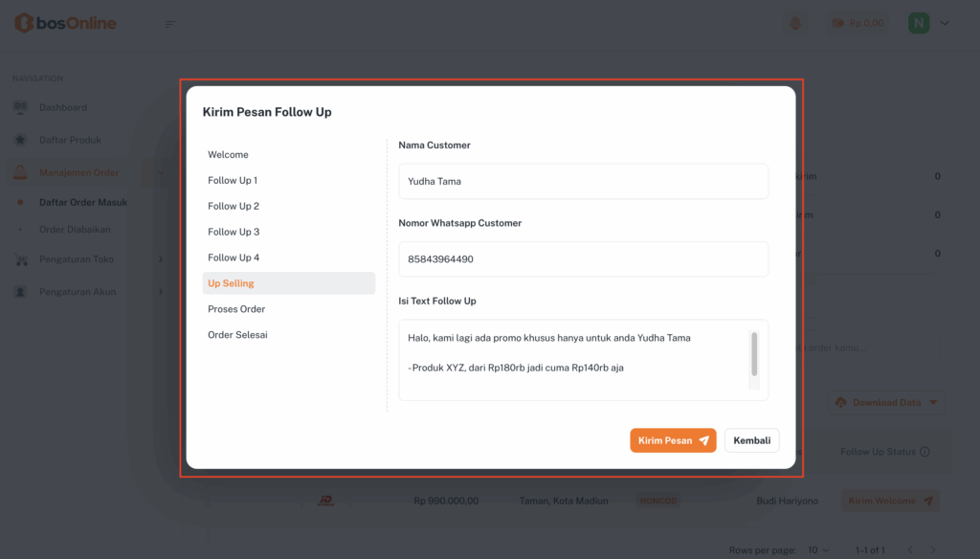Screen dimensions: 980x559
Task: Choose the Order Selesai template
Action: tap(237, 335)
